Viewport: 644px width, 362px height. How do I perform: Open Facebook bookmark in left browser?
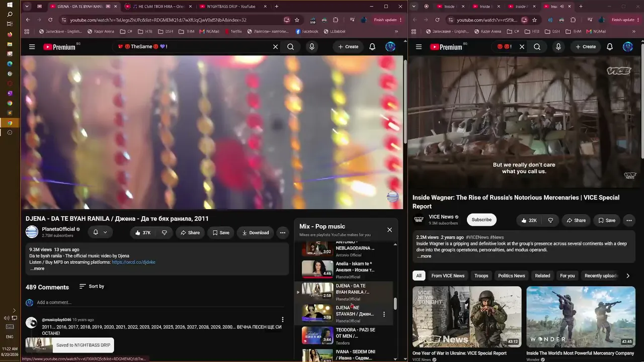(x=307, y=31)
